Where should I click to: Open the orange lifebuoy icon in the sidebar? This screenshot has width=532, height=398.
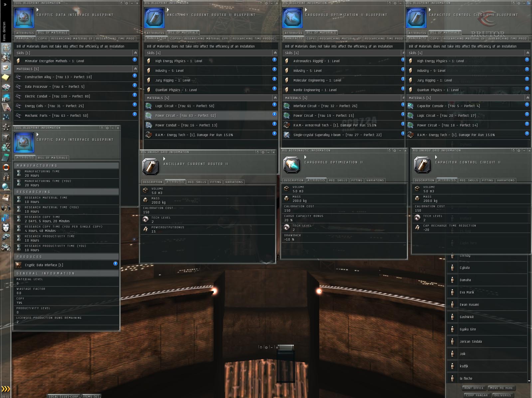pos(6,167)
